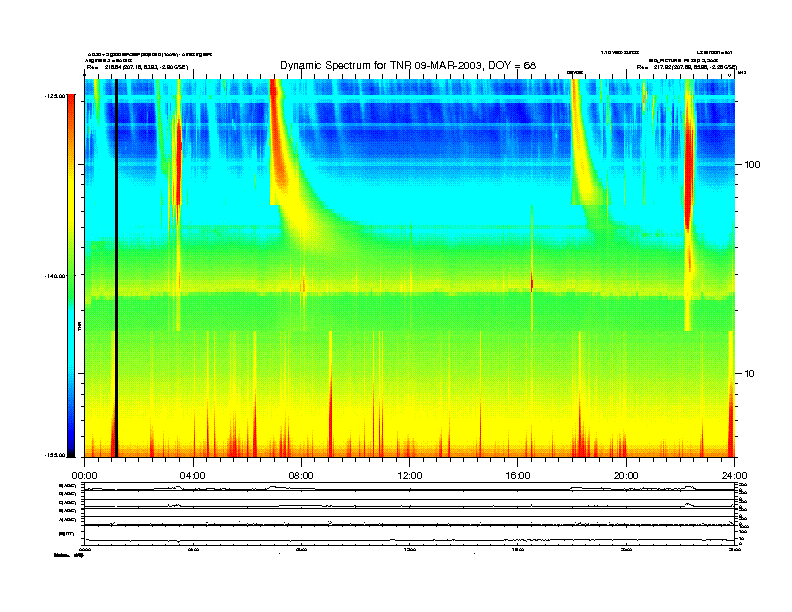This screenshot has height=612, width=792.
Task: Click the "10" frequency axis label
Action: click(750, 374)
